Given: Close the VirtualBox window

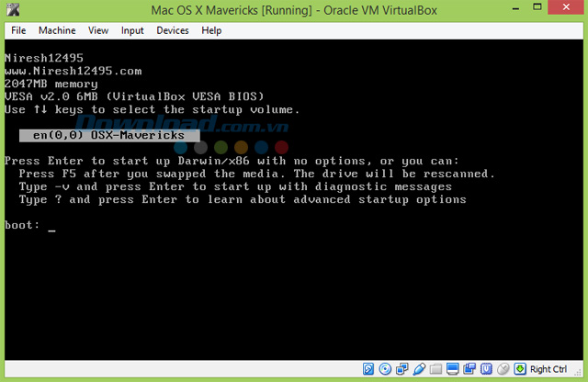Looking at the screenshot, I should [x=566, y=7].
